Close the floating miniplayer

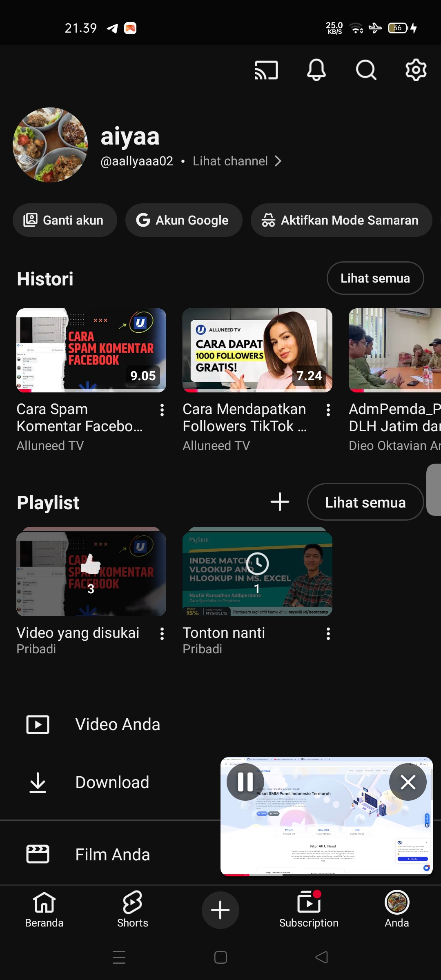click(x=408, y=782)
